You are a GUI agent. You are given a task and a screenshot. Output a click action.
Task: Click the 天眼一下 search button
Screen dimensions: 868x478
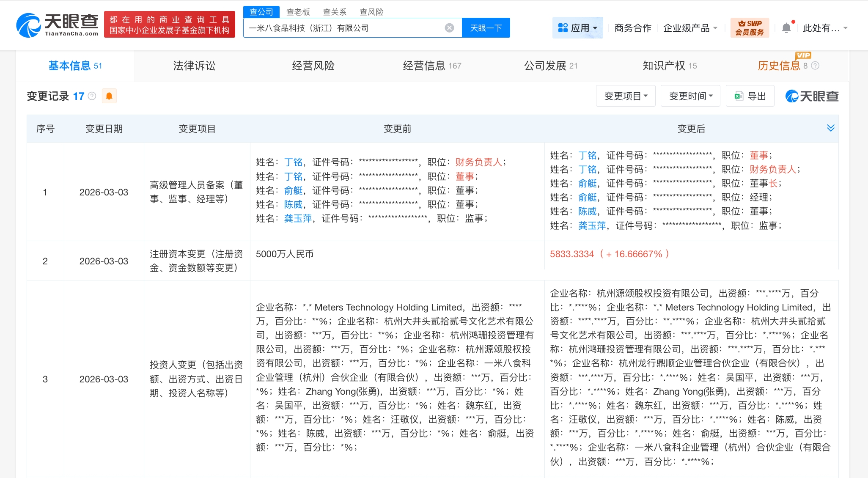(486, 28)
